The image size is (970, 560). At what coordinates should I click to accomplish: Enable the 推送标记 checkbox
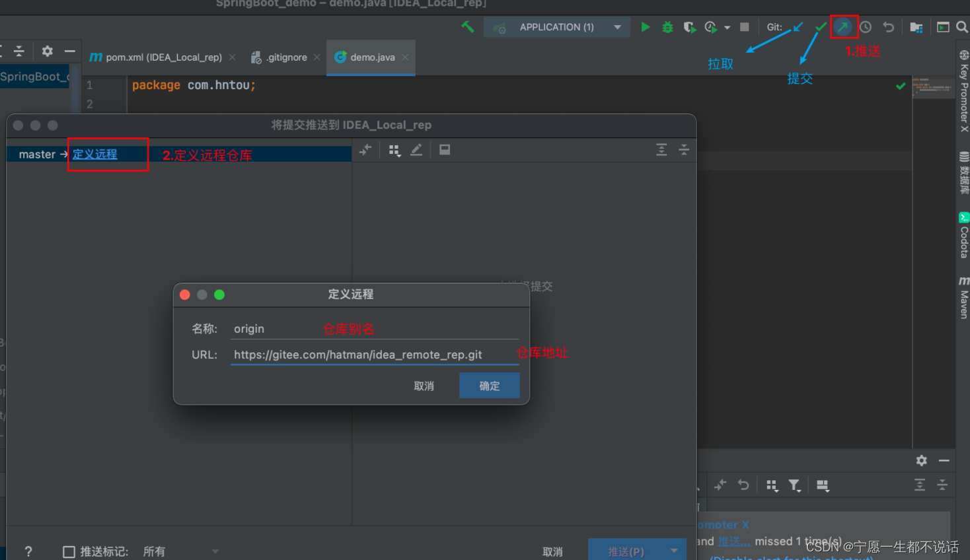pyautogui.click(x=69, y=552)
